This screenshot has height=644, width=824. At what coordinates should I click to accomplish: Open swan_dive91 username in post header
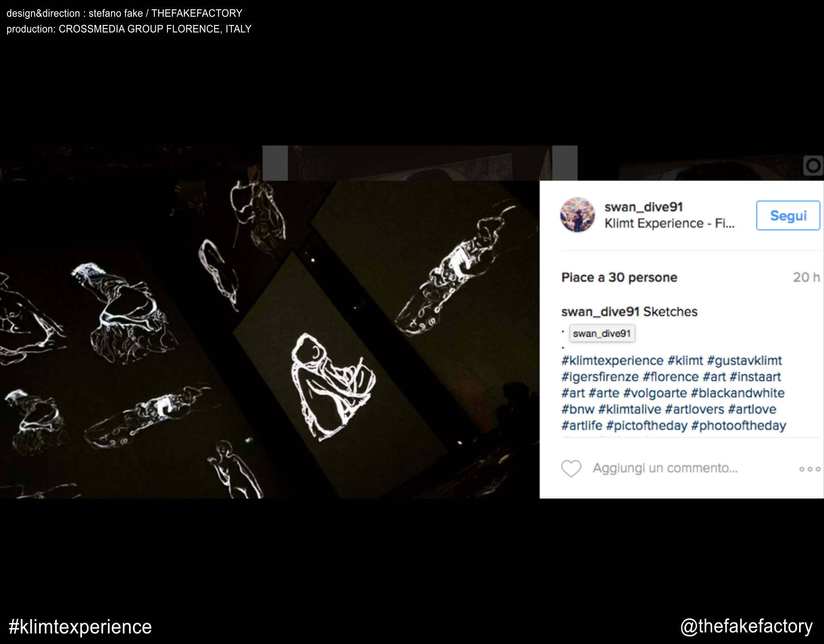coord(644,207)
